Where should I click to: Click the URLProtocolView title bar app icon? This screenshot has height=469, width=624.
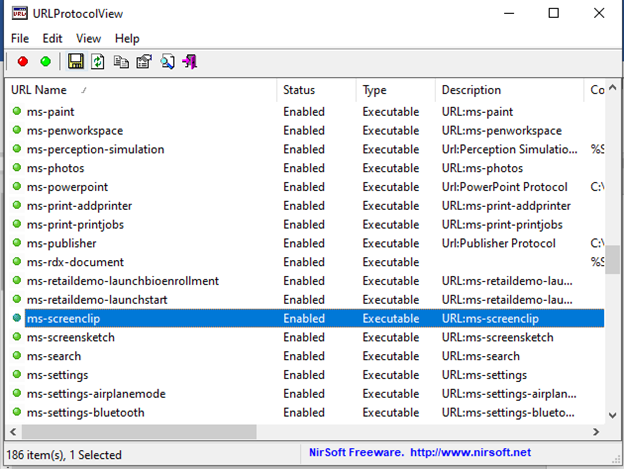[x=20, y=13]
